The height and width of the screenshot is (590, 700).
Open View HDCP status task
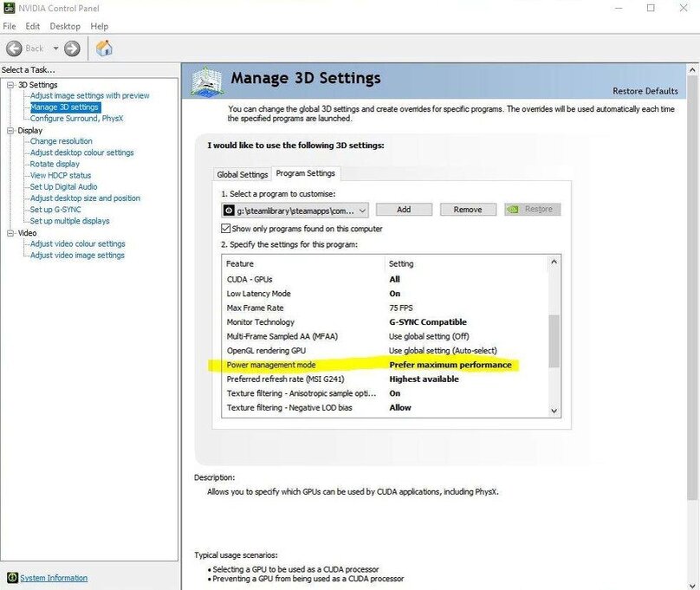61,175
